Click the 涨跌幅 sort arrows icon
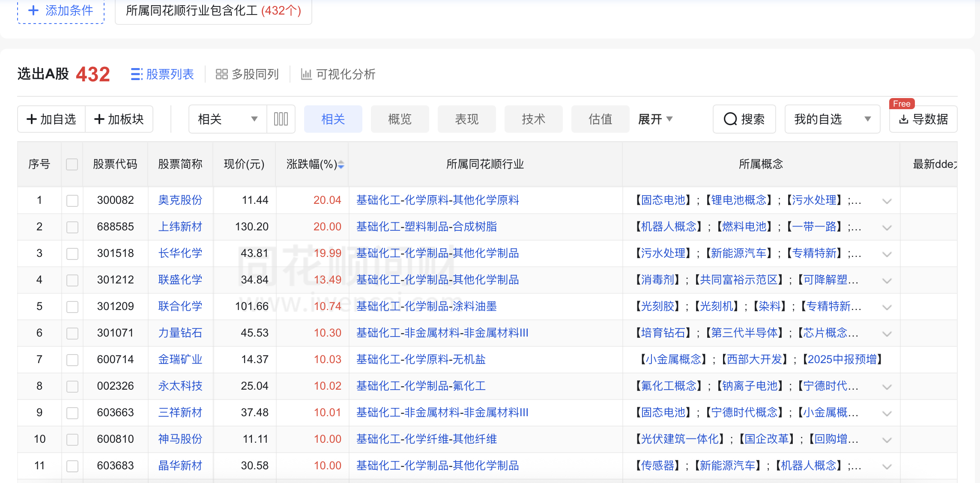 341,164
